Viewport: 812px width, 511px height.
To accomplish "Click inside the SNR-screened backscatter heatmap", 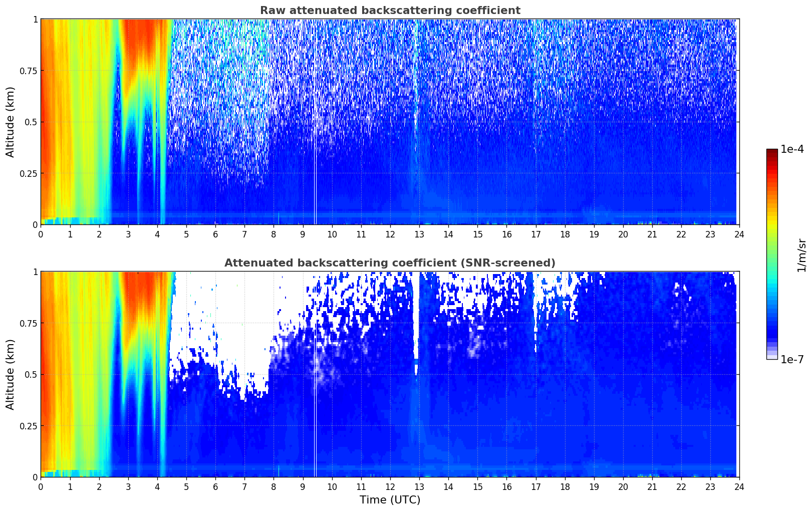I will [390, 374].
